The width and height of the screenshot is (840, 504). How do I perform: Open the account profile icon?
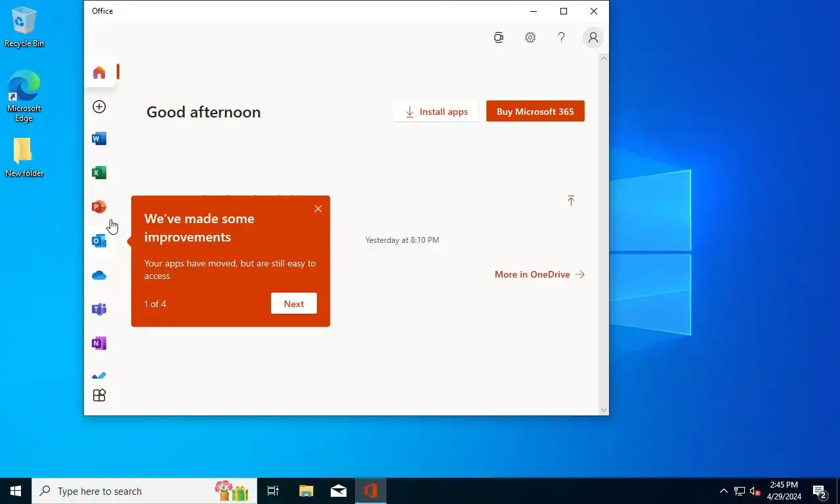pos(593,37)
